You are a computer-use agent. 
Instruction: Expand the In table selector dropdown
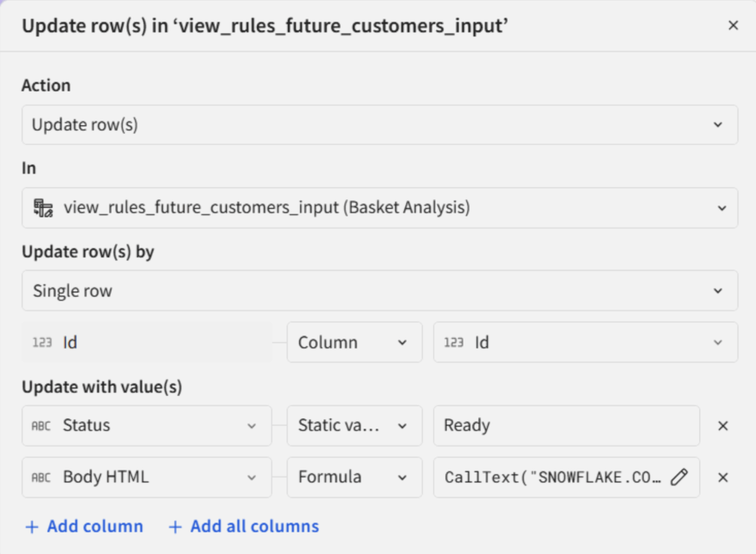379,208
